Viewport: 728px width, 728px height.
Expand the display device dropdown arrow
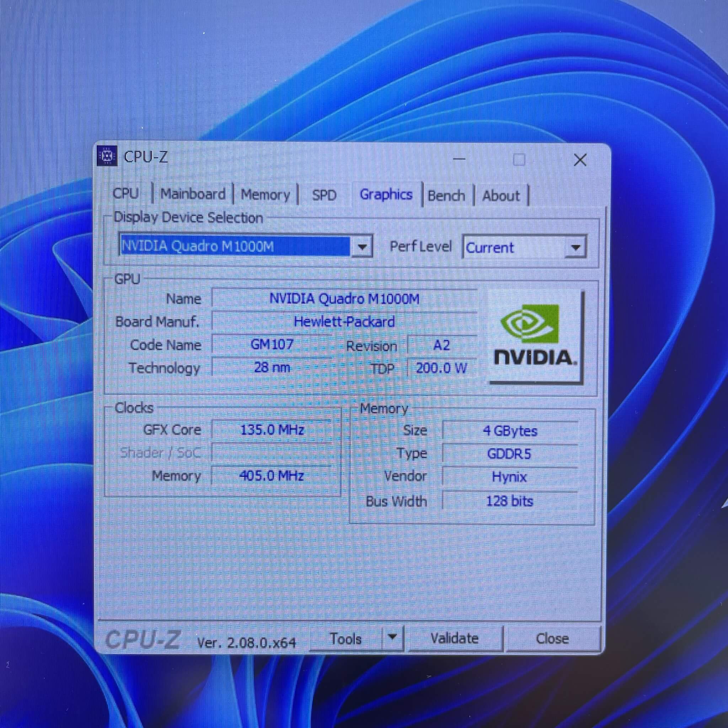click(362, 247)
